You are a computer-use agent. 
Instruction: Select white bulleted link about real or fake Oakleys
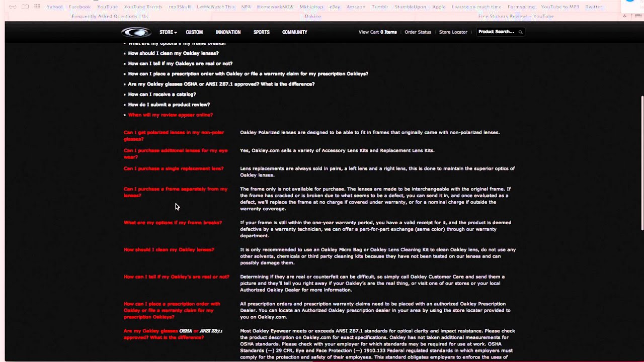click(x=180, y=63)
